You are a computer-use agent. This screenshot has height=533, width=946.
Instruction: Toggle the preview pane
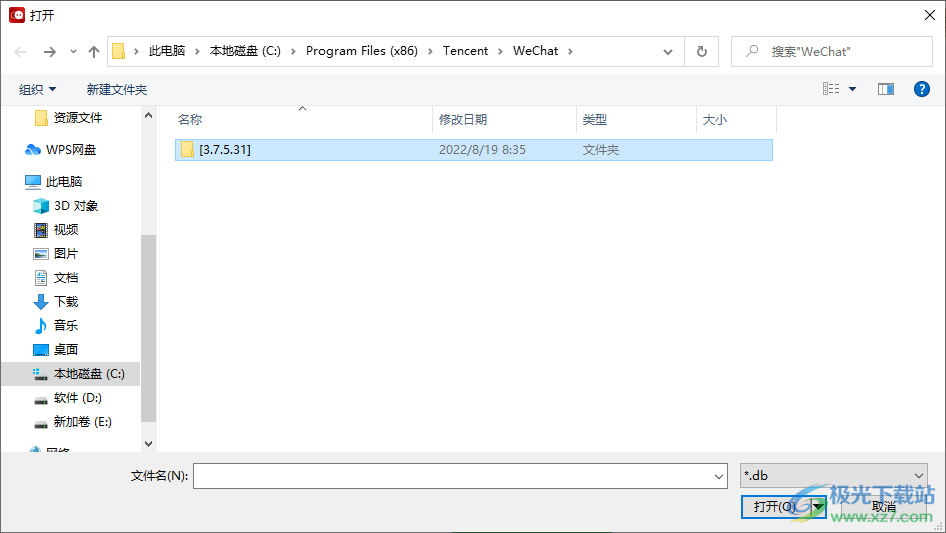click(886, 89)
